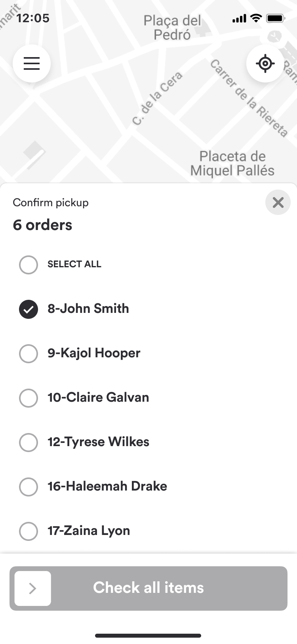Check order 10-Claire Galvan

tap(29, 398)
